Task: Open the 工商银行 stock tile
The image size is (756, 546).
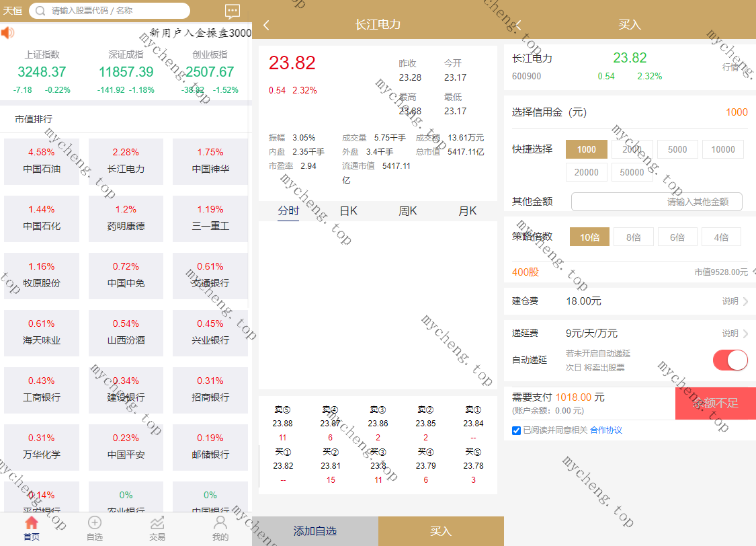Action: (42, 390)
